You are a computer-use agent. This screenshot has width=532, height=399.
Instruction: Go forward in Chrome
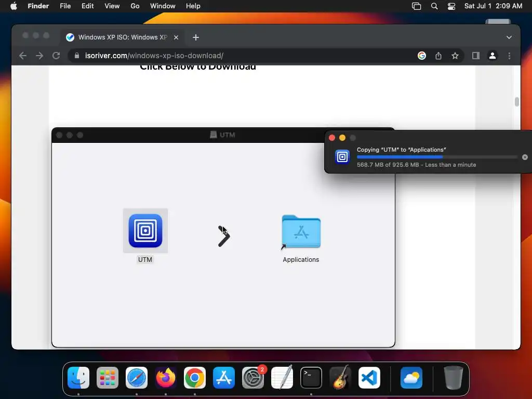click(39, 56)
